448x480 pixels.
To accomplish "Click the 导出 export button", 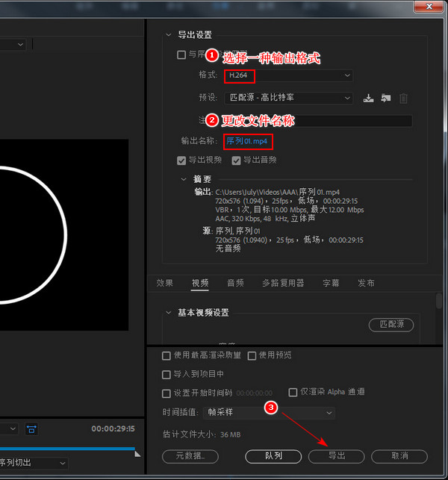I will click(337, 456).
